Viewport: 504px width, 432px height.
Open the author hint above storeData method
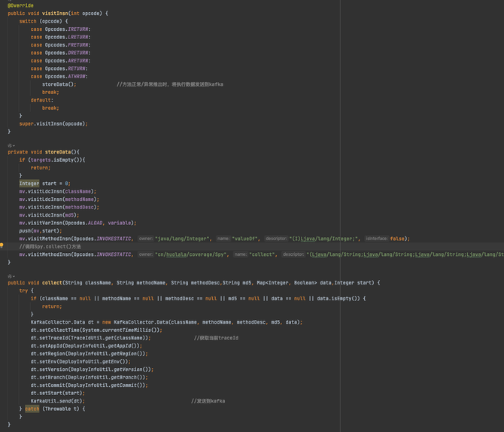[x=10, y=145]
